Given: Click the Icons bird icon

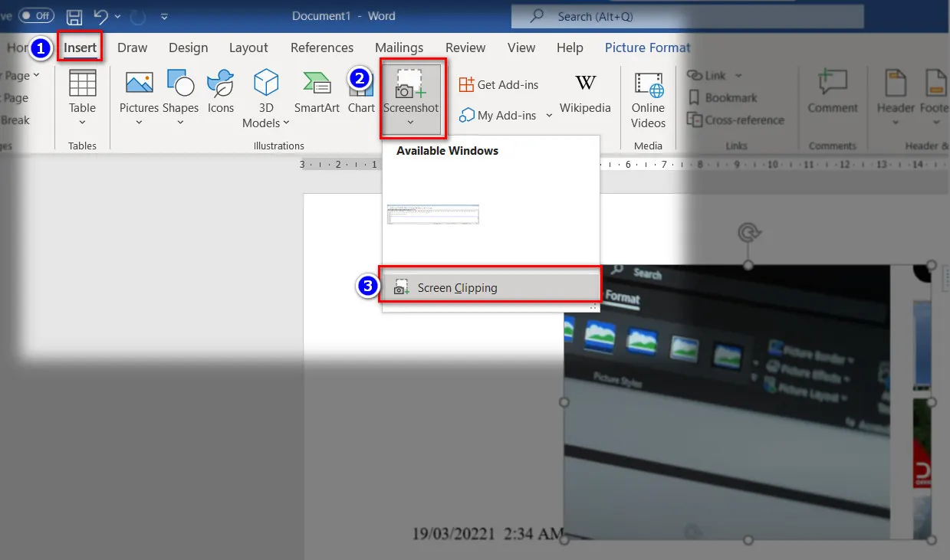Looking at the screenshot, I should 221,83.
